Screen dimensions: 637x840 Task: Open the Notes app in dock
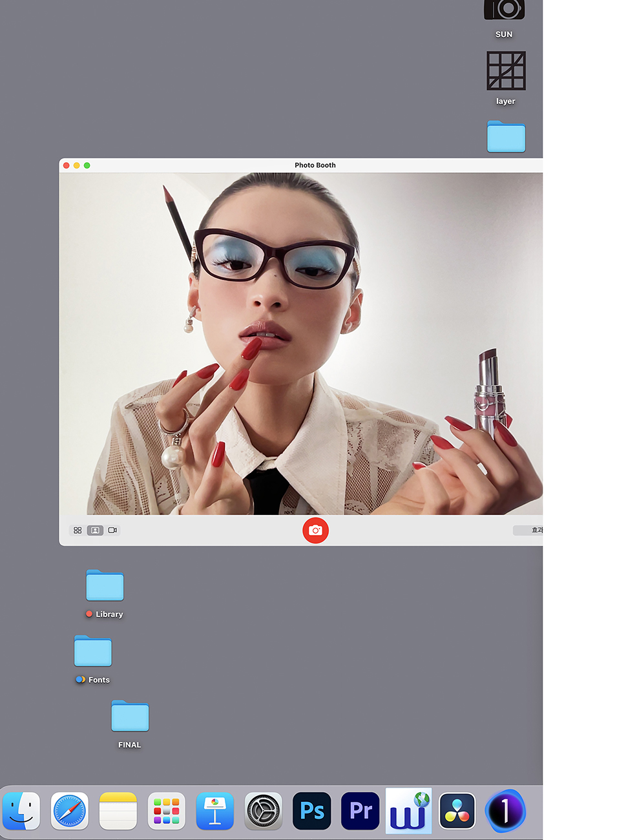(x=118, y=811)
